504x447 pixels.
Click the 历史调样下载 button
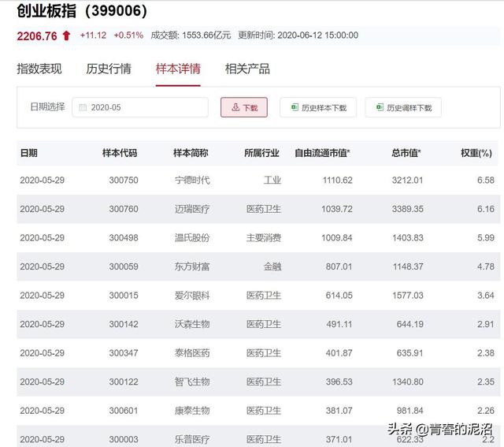403,107
